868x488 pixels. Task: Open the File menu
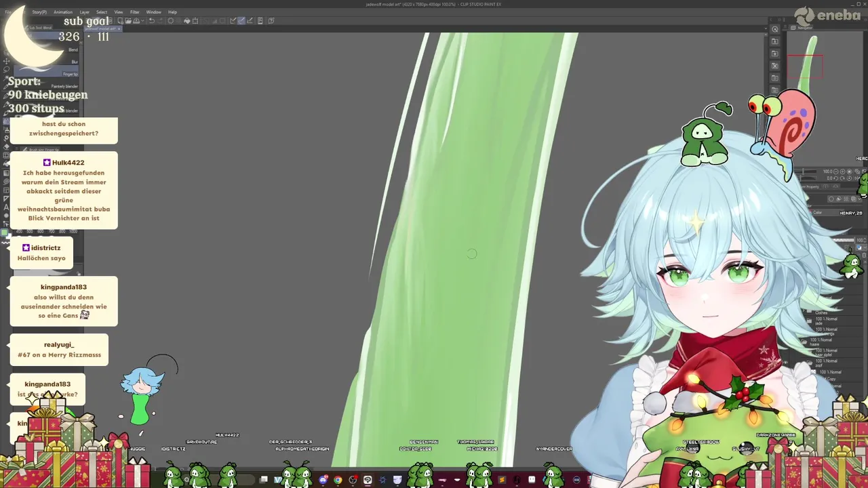(x=8, y=12)
